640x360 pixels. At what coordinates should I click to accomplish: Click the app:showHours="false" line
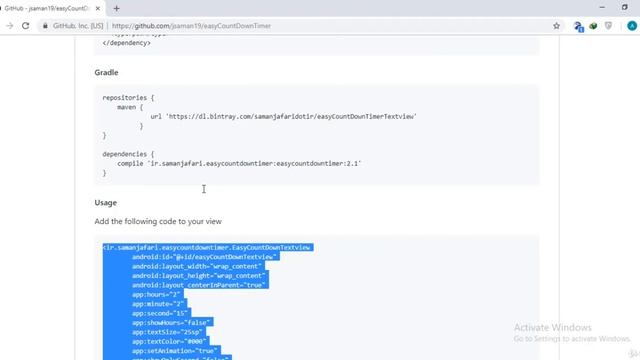point(172,322)
